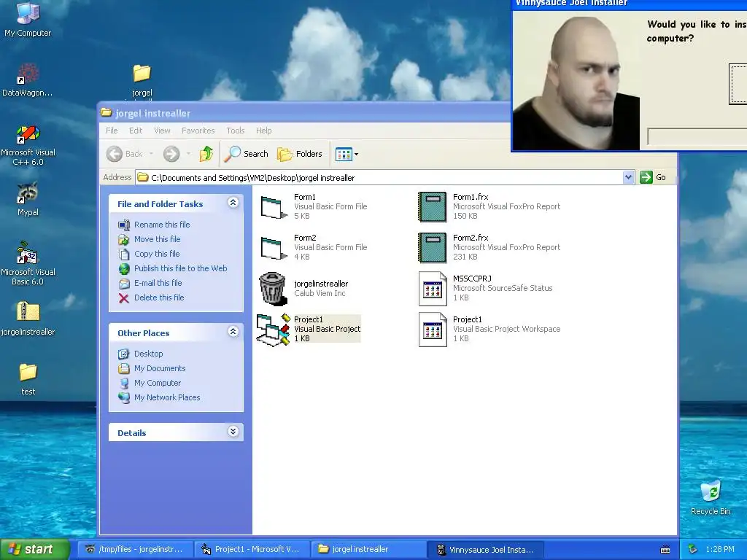Viewport: 747px width, 560px height.
Task: Click the Go button beside address bar
Action: (653, 177)
